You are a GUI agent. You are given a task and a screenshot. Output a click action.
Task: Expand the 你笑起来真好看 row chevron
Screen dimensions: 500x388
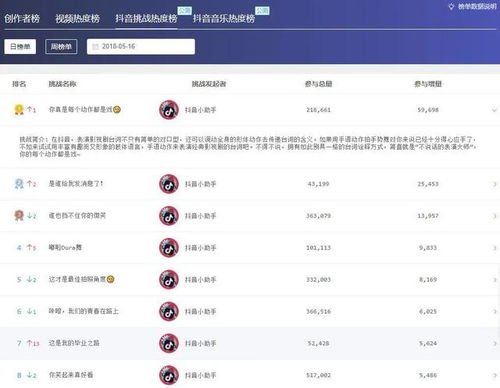(495, 375)
